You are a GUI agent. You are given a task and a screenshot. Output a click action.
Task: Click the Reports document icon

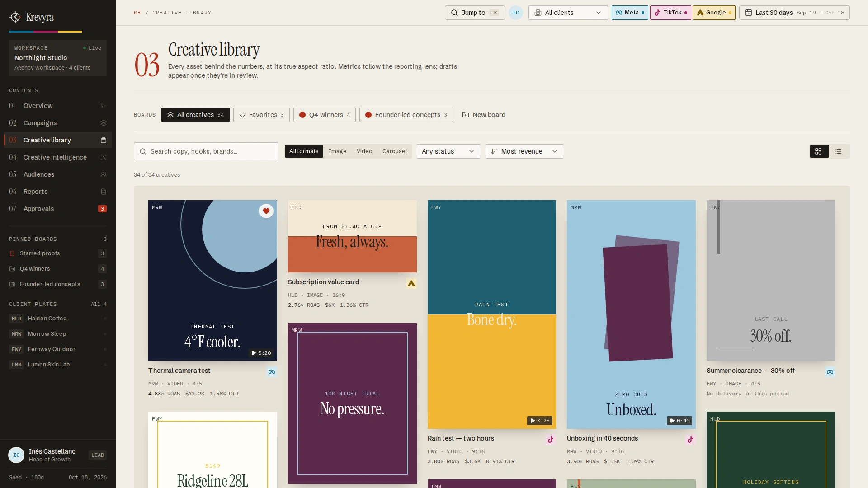pos(103,192)
